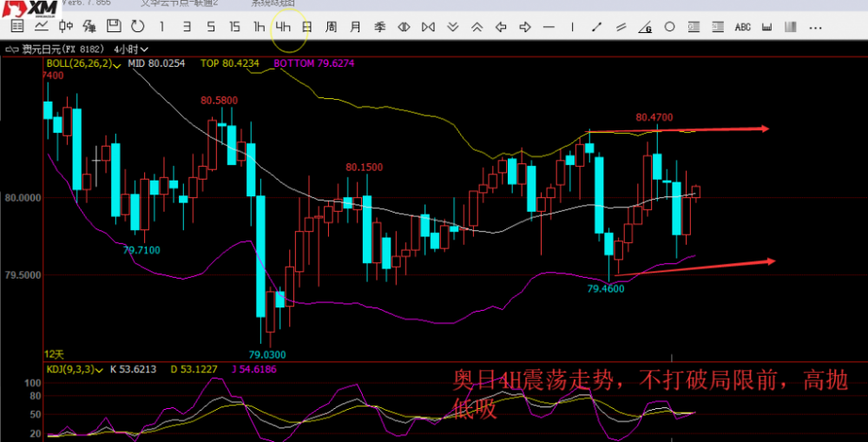Select the ruler measurement tool icon
The height and width of the screenshot is (442, 868).
click(766, 27)
